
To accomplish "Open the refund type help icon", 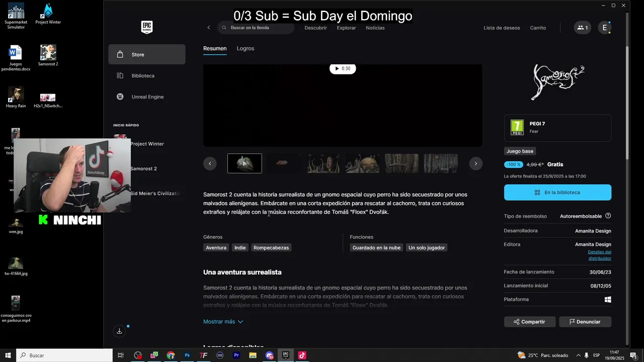I will 608,216.
